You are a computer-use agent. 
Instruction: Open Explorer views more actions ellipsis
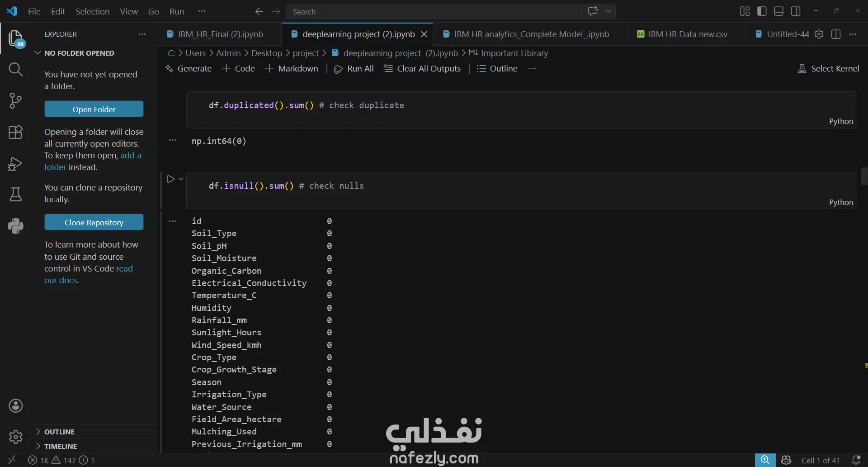(x=142, y=34)
